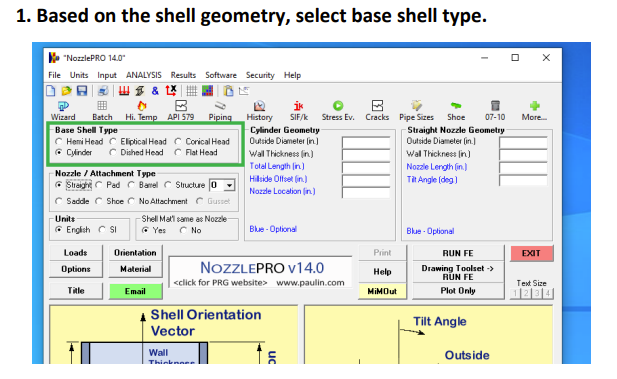Click the Material button
617x379 pixels.
135,269
